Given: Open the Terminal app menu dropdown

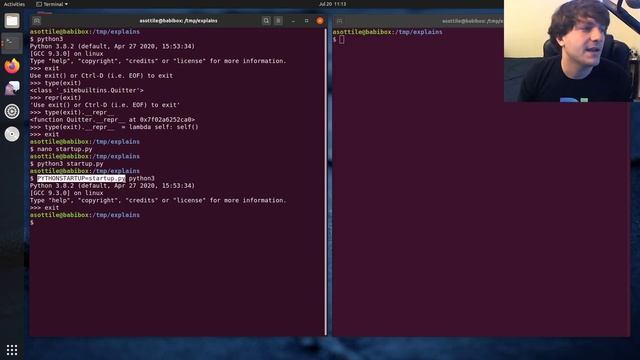Looking at the screenshot, I should click(x=52, y=4).
